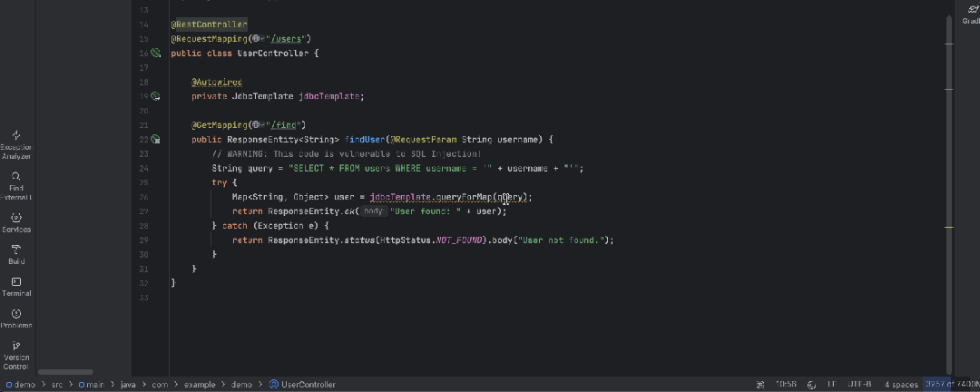
Task: Click the background tasks icon left of 10:56
Action: (x=760, y=385)
